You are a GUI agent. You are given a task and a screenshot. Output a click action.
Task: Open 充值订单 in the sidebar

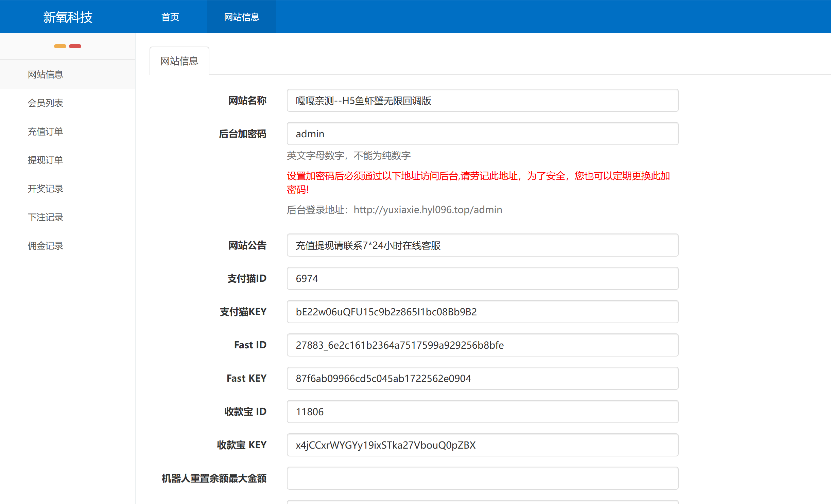tap(46, 132)
